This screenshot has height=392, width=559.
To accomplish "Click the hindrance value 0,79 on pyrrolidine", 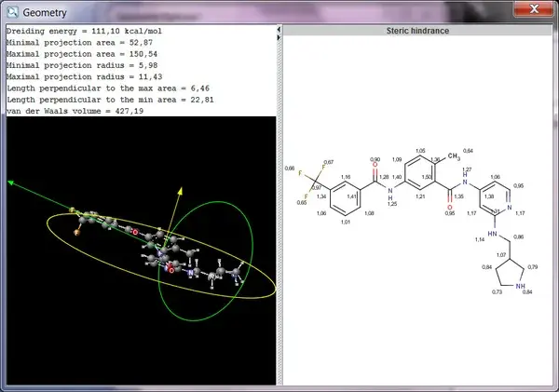I will [533, 266].
